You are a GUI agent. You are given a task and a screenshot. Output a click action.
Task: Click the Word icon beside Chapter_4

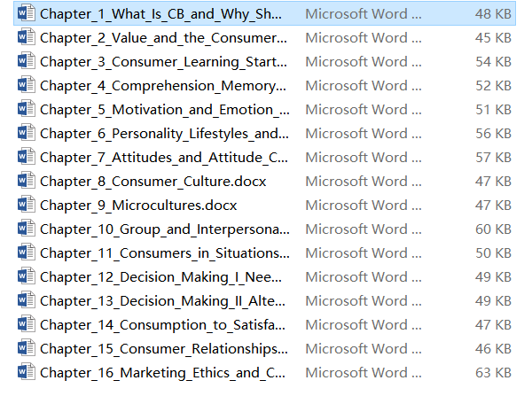(x=26, y=85)
